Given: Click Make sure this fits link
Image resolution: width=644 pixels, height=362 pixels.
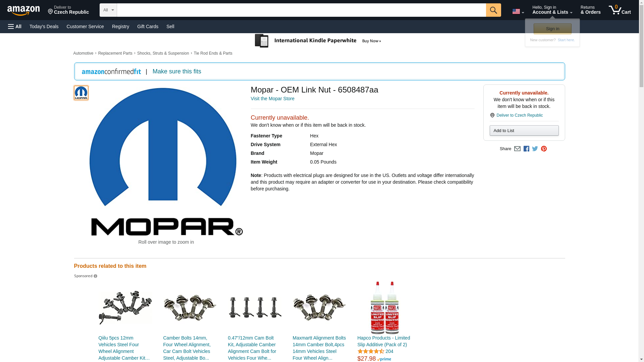Looking at the screenshot, I should 177,71.
